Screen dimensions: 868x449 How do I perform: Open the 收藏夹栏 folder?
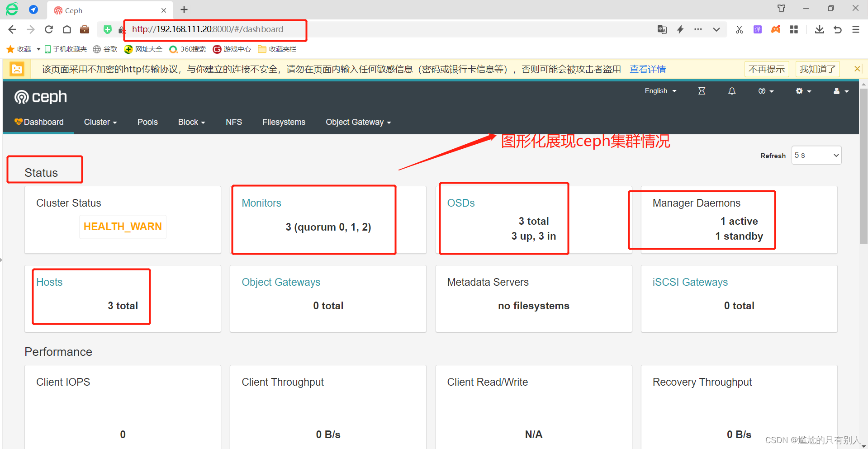[x=277, y=49]
